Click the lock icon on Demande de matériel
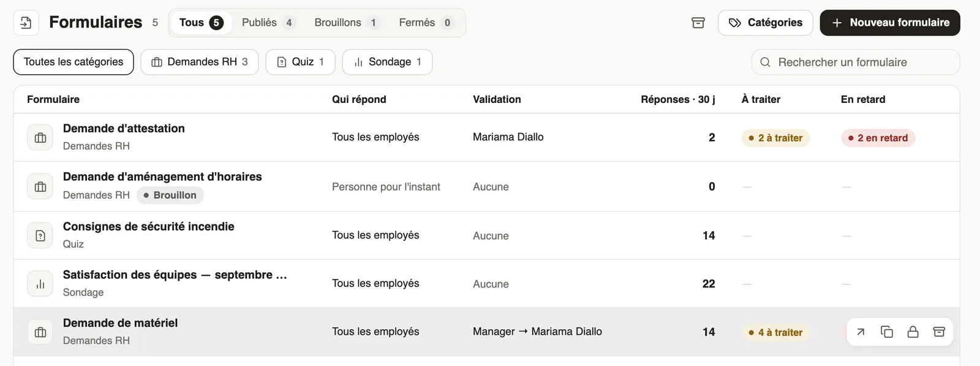 point(913,332)
